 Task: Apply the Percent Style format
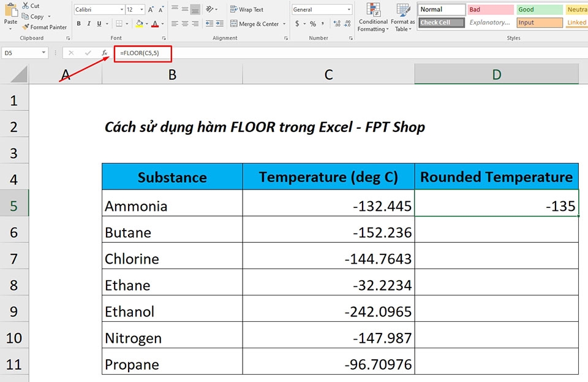coord(312,23)
